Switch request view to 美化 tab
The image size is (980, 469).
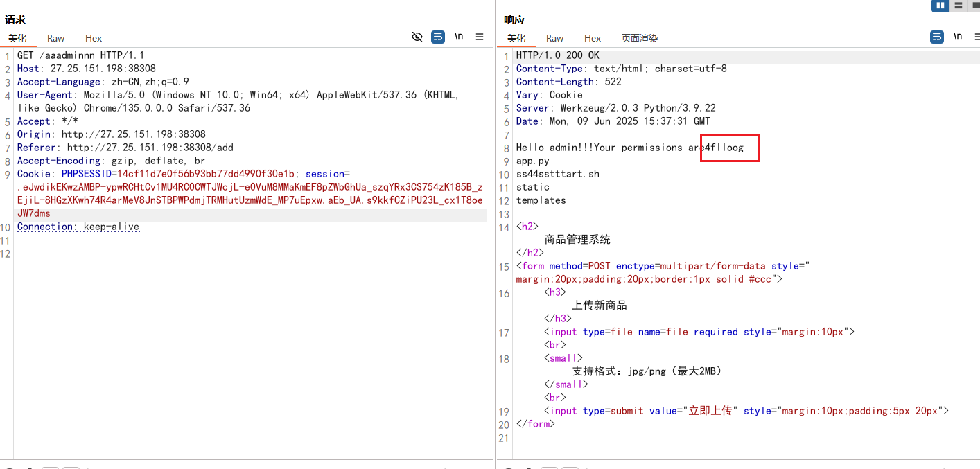pyautogui.click(x=17, y=38)
